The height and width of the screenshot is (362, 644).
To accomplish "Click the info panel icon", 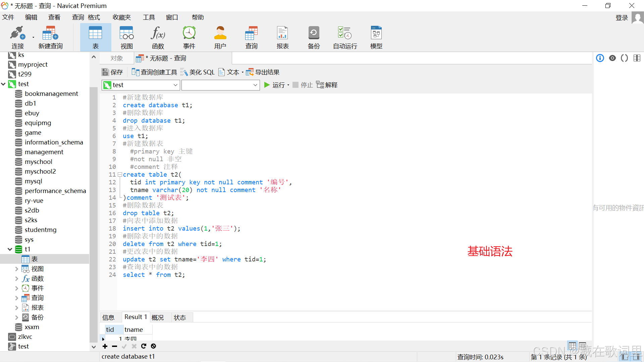I will coord(600,58).
